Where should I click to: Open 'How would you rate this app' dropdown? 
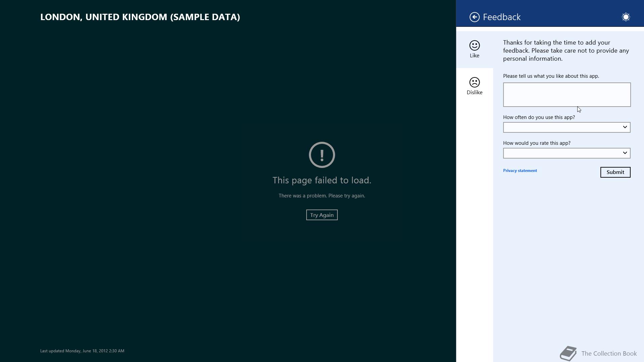tap(567, 153)
